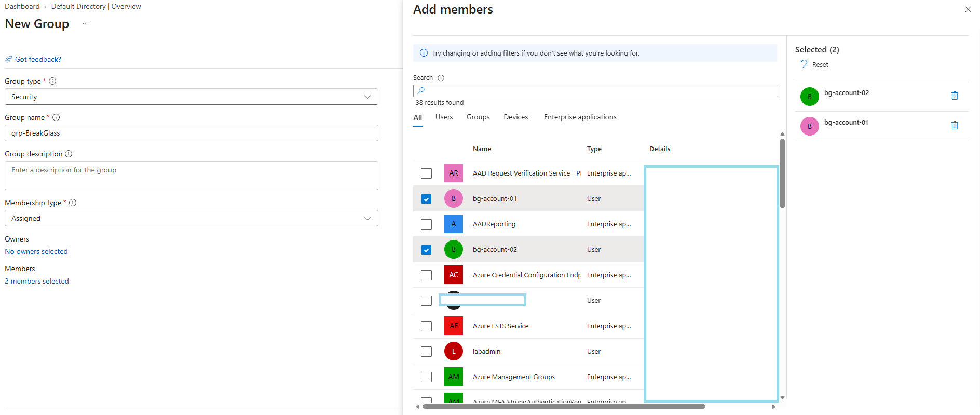Remove bg-account-01 with trash icon
The image size is (980, 415).
pos(955,125)
